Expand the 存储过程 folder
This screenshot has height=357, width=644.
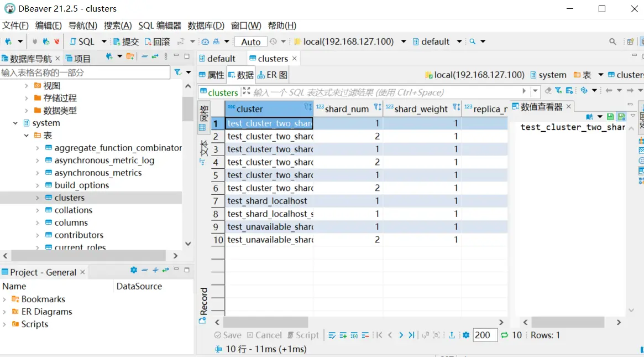(27, 99)
